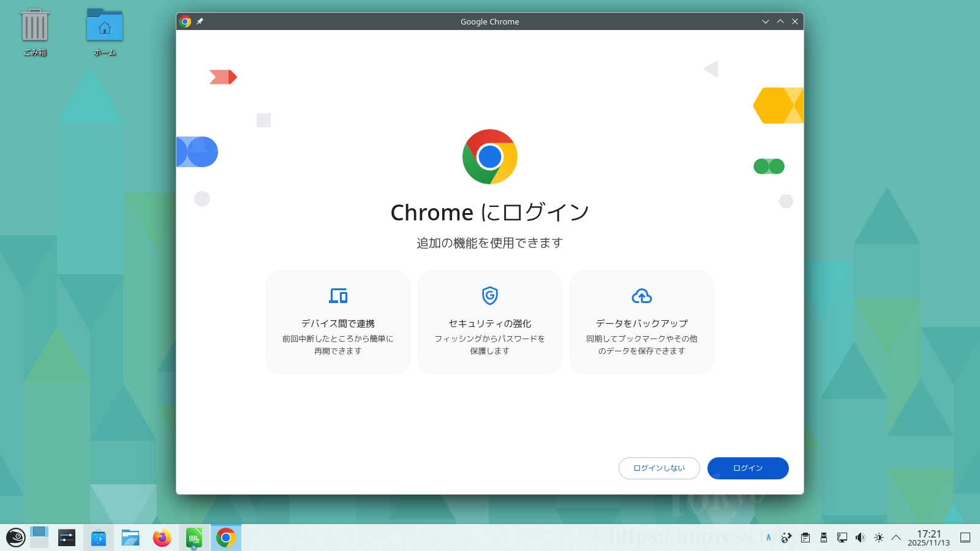Choose ログインしない to skip sign-in

tap(659, 468)
